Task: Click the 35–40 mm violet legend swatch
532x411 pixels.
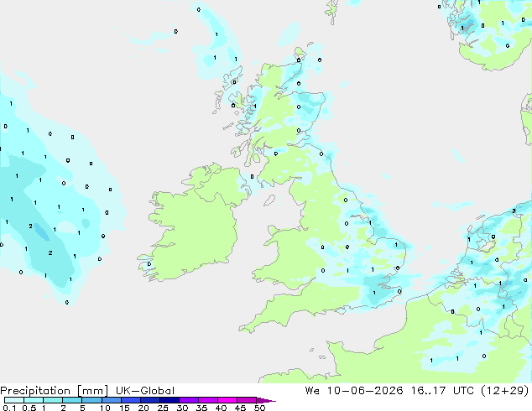Action: pyautogui.click(x=207, y=400)
